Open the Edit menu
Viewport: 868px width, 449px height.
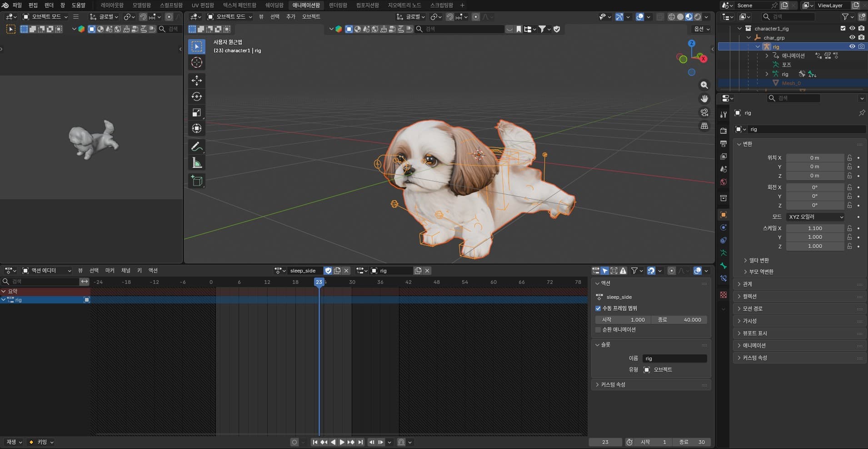pyautogui.click(x=33, y=5)
